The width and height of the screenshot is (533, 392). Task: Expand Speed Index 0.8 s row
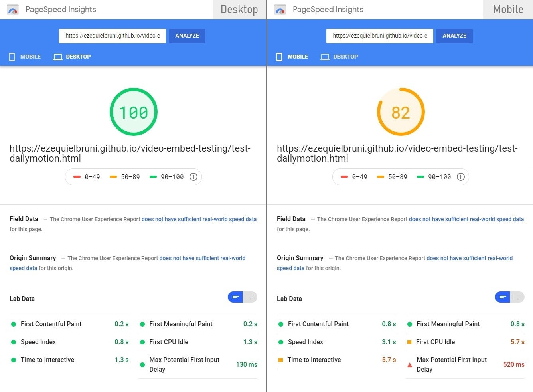[x=69, y=342]
